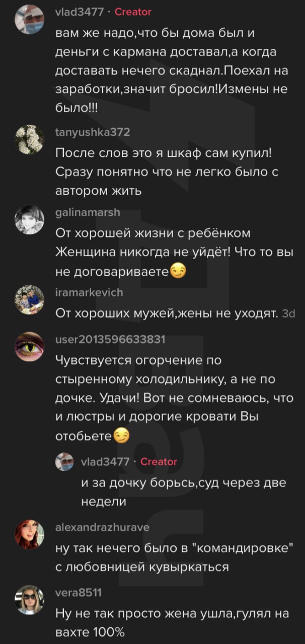Tap the Creator label in the reply
305x644 pixels.
point(159,461)
